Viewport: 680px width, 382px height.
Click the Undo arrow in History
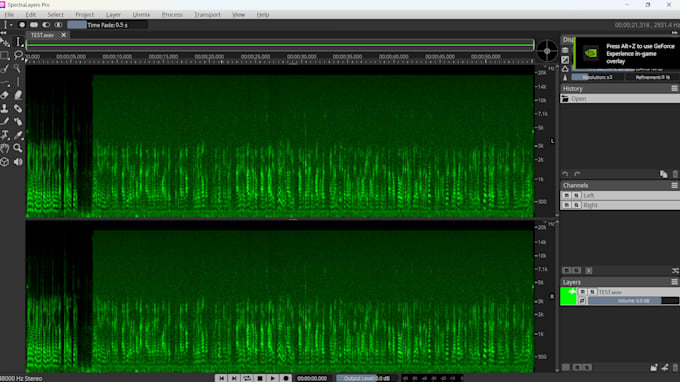(x=565, y=174)
